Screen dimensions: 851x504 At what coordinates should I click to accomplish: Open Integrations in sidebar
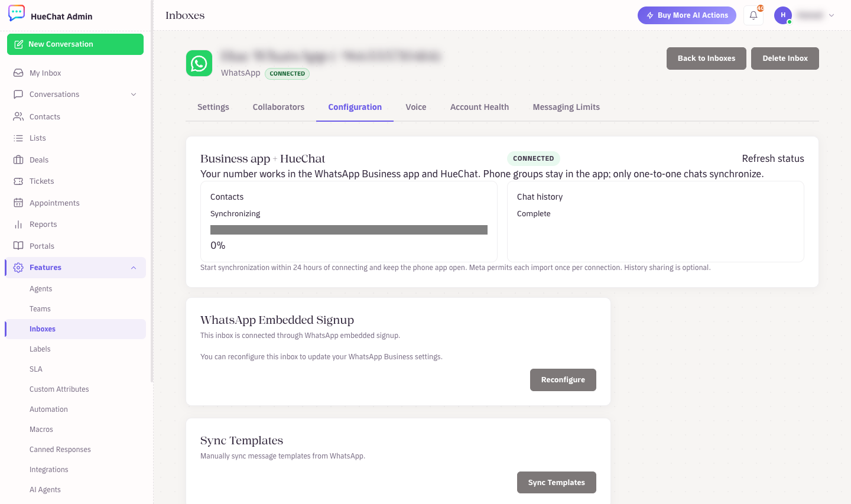tap(49, 470)
